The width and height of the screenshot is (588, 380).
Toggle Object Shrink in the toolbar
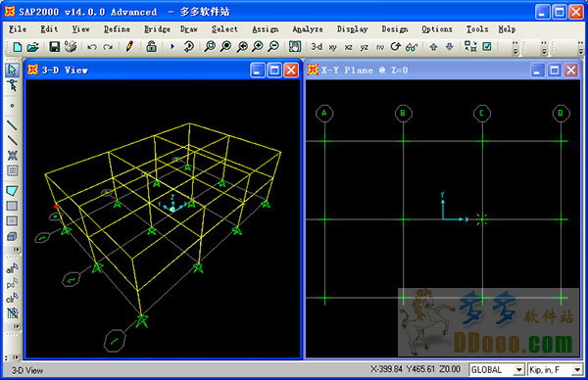pos(470,47)
